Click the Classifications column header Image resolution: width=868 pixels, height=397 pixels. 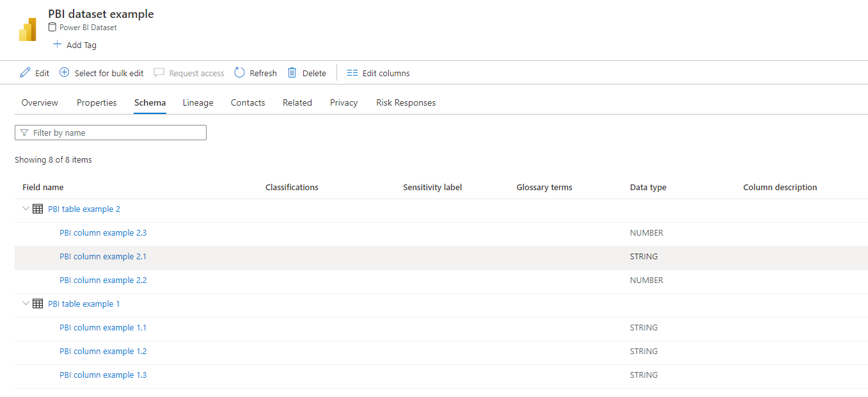(292, 188)
